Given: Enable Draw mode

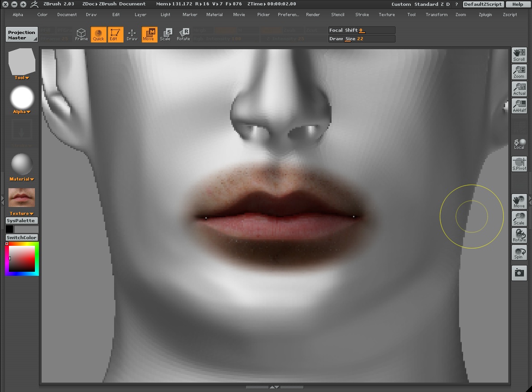Looking at the screenshot, I should pos(132,35).
